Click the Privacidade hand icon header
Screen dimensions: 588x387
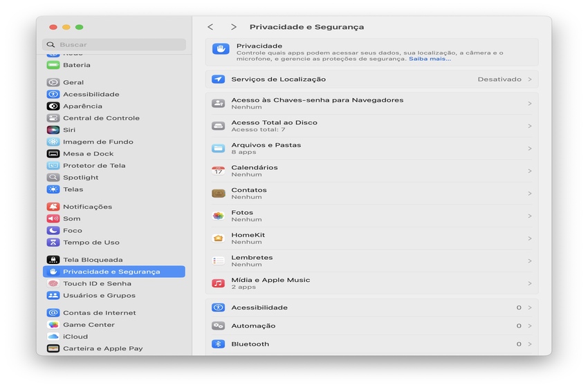click(221, 48)
